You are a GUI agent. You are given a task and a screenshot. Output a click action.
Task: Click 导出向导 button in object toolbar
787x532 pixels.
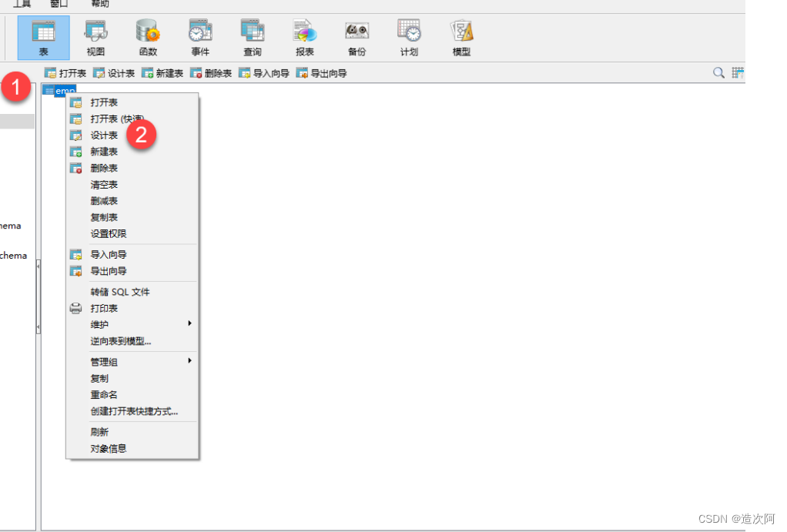tap(322, 73)
